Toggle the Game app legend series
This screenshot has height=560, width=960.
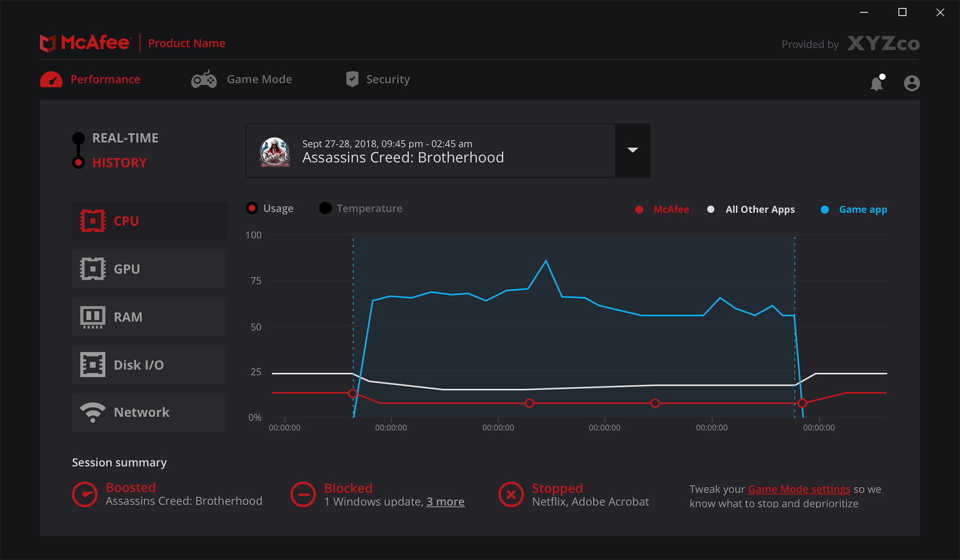(854, 209)
